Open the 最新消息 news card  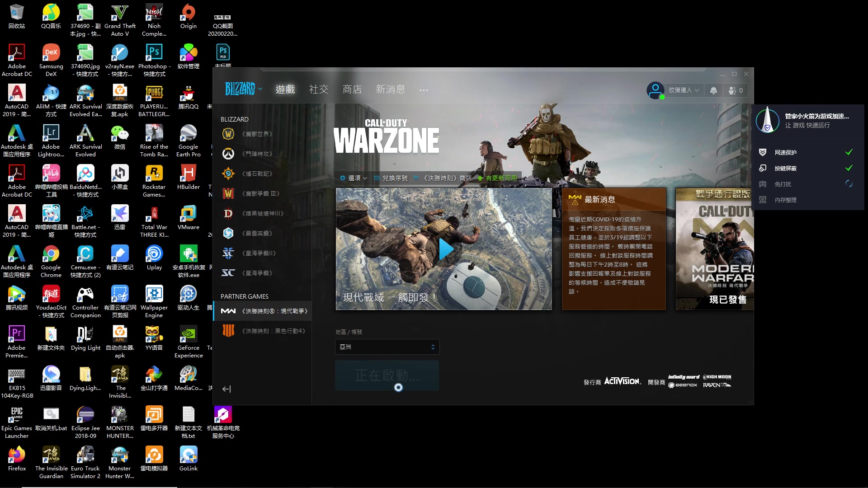coord(614,249)
